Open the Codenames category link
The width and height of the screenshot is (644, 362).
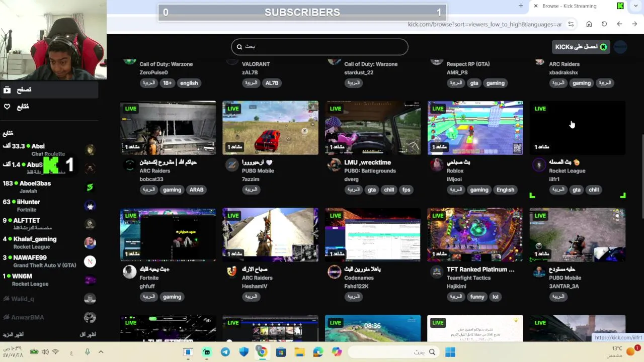point(360,278)
